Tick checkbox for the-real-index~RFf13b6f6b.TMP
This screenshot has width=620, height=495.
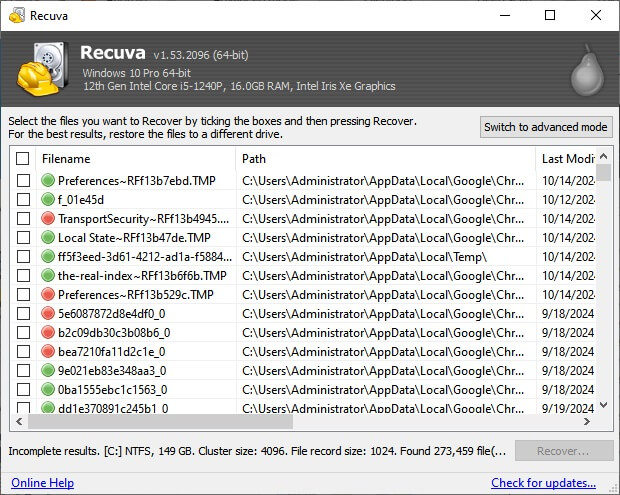(x=23, y=275)
